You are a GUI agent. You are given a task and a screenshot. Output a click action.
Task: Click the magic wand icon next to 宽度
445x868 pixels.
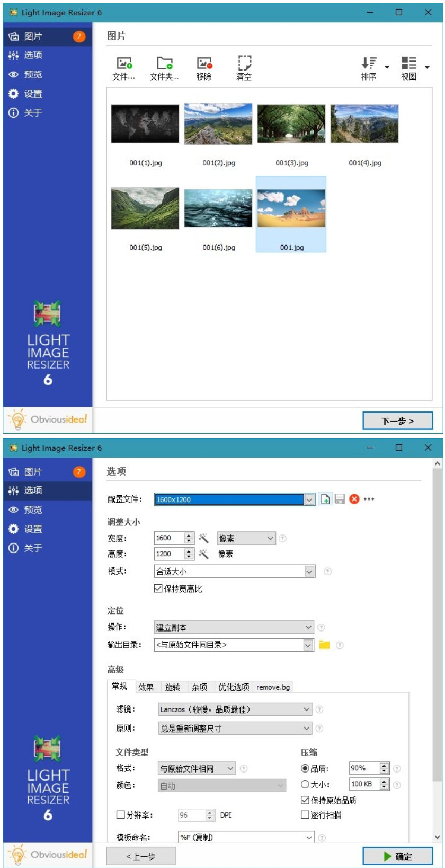point(203,538)
